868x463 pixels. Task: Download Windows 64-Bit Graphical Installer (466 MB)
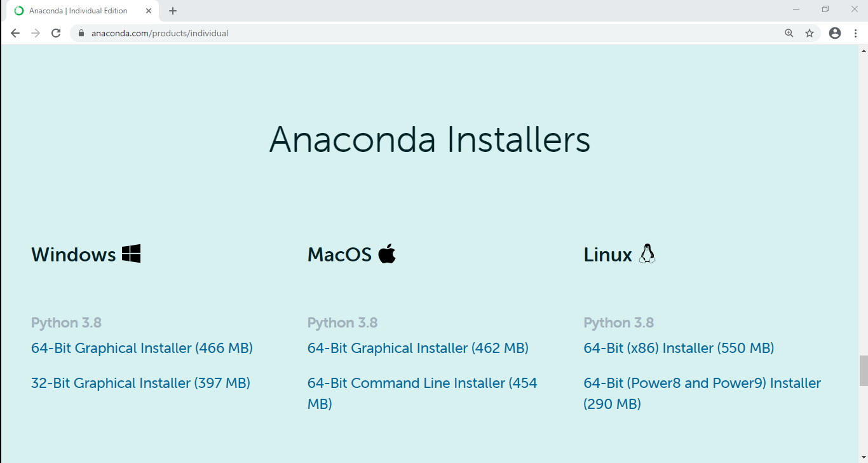coord(142,349)
